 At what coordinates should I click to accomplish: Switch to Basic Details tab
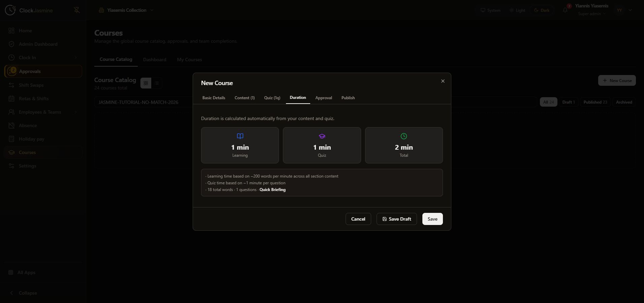click(214, 98)
